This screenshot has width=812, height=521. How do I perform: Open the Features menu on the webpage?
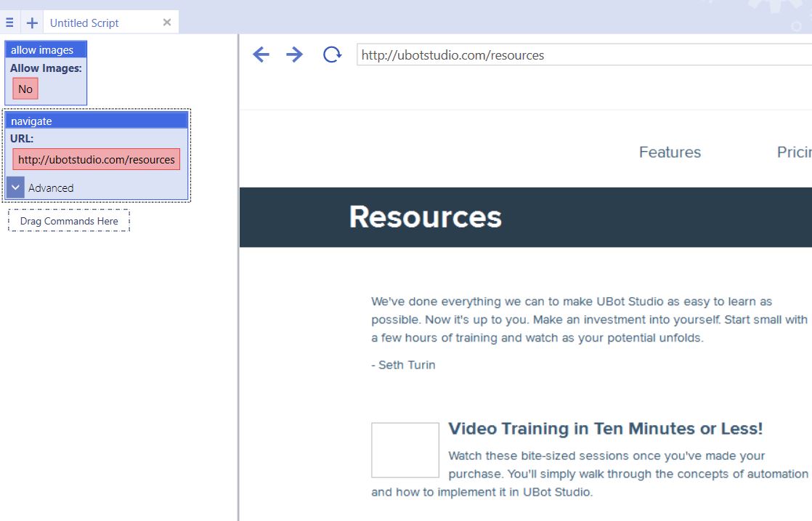670,152
